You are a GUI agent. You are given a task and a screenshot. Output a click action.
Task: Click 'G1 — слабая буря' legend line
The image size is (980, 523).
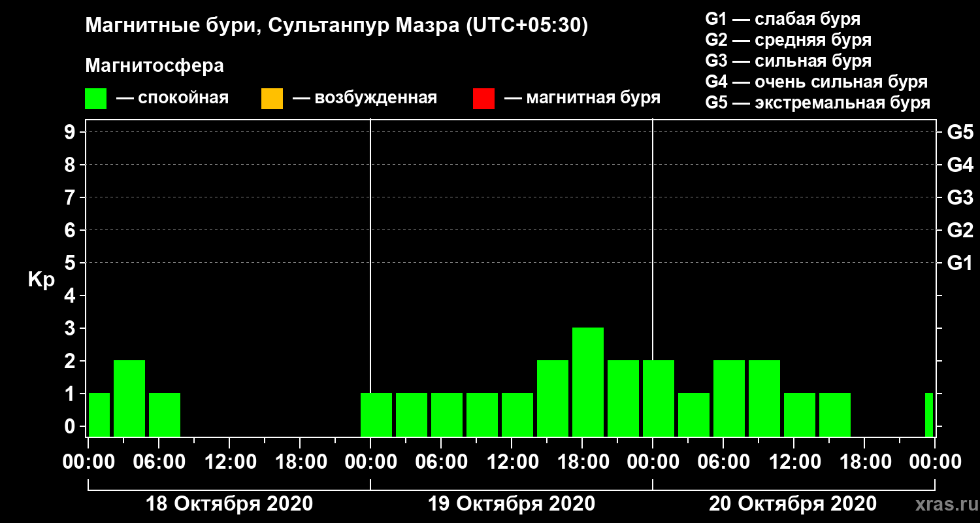(783, 18)
